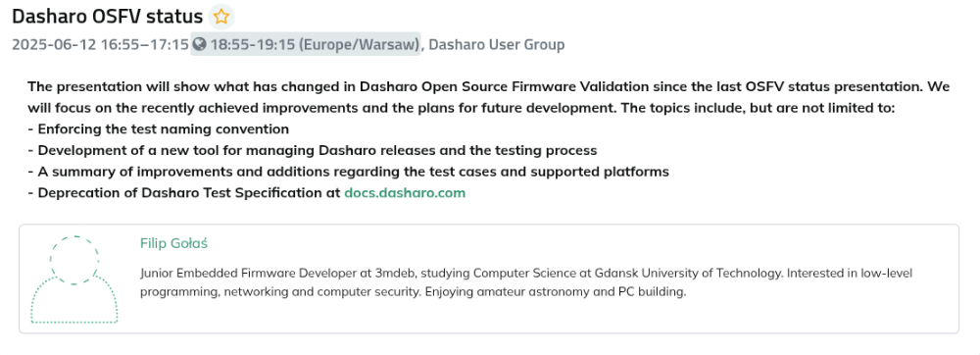Click the line mentioning plans for future development

pyautogui.click(x=462, y=108)
